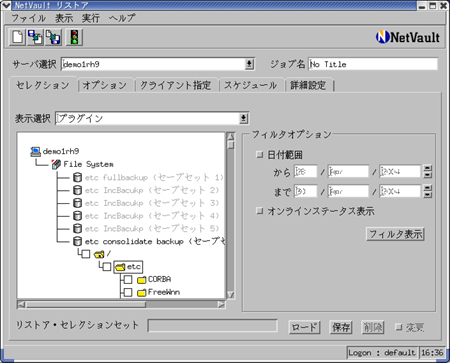Click Logon : default status text
Viewport: 450px width, 363px height.
[x=382, y=353]
